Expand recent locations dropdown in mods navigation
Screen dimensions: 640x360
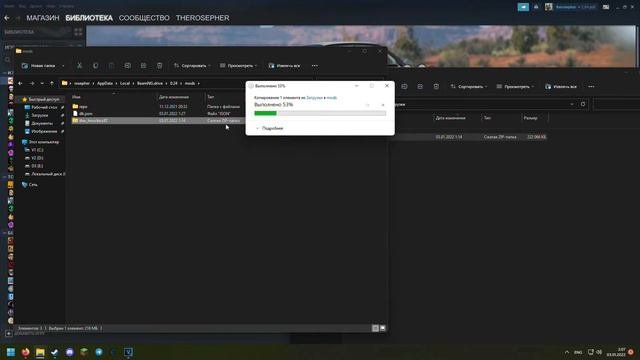[42, 83]
